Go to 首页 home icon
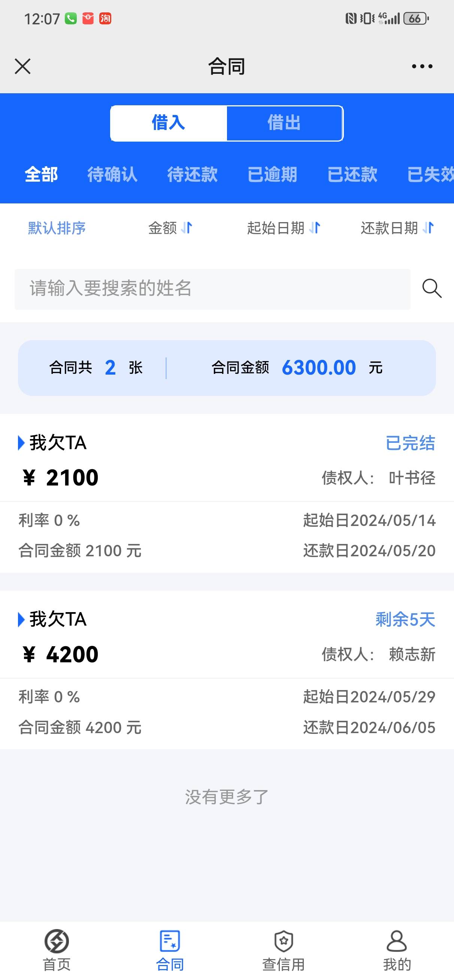The width and height of the screenshot is (454, 980). click(57, 941)
